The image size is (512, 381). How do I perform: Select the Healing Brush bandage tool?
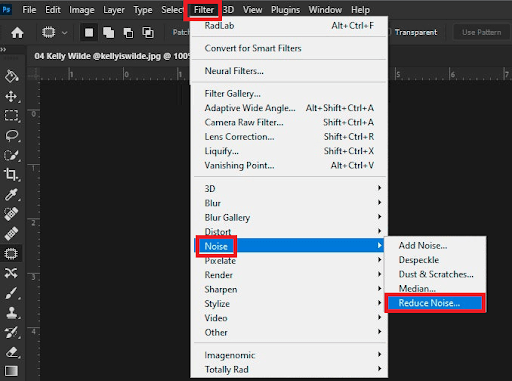pos(11,234)
